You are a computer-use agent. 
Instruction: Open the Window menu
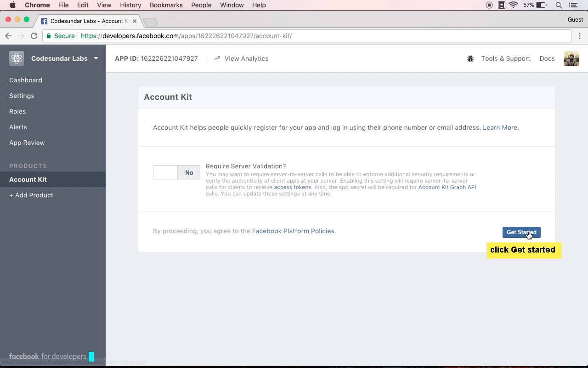coord(232,5)
